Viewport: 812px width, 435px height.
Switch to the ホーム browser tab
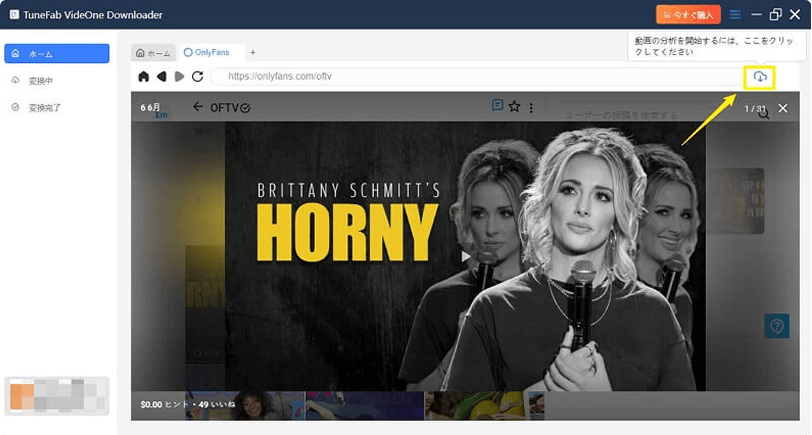click(x=154, y=52)
